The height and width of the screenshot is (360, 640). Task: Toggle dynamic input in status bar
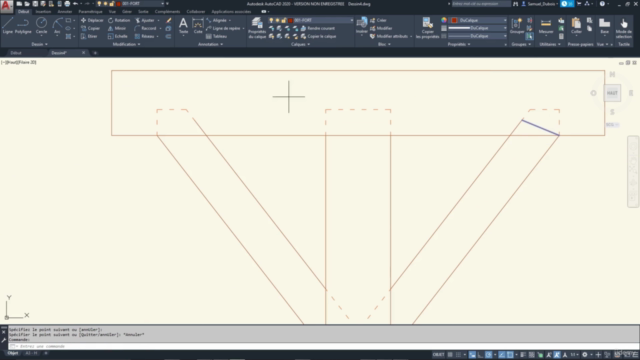pyautogui.click(x=472, y=355)
